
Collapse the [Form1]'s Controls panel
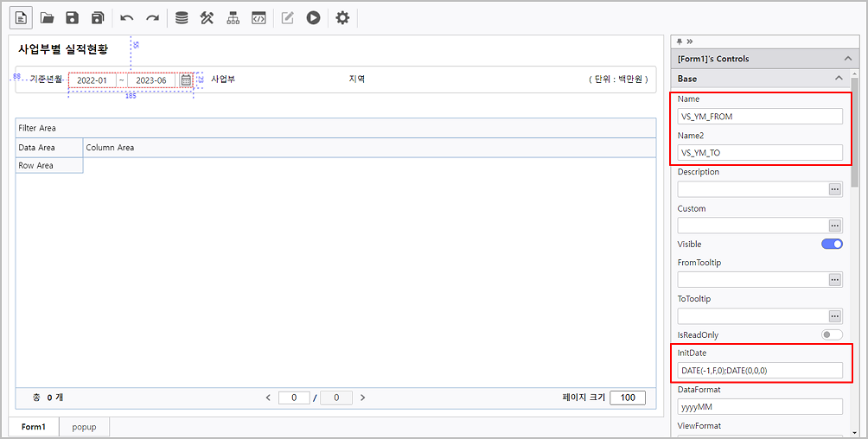[x=846, y=59]
